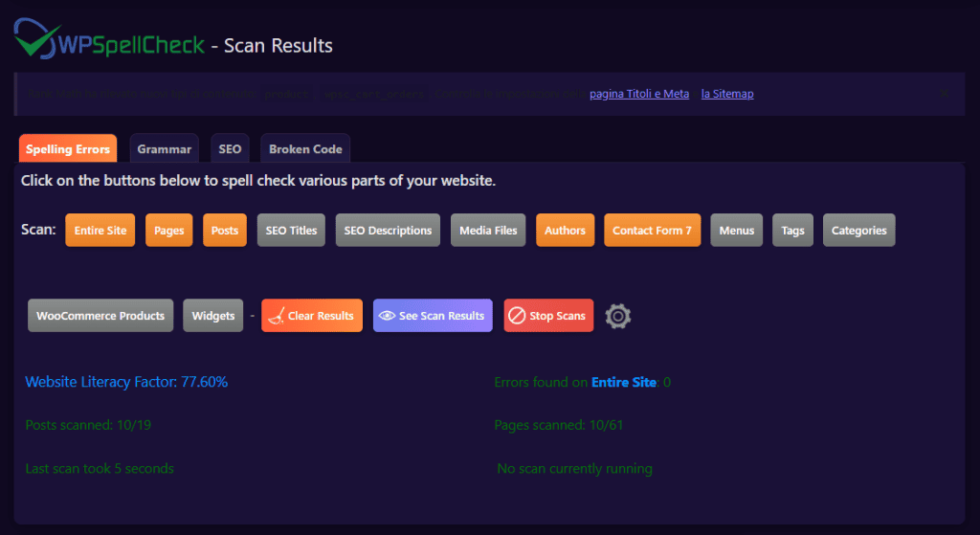This screenshot has width=980, height=535.
Task: Click the Categories scan button
Action: [858, 230]
